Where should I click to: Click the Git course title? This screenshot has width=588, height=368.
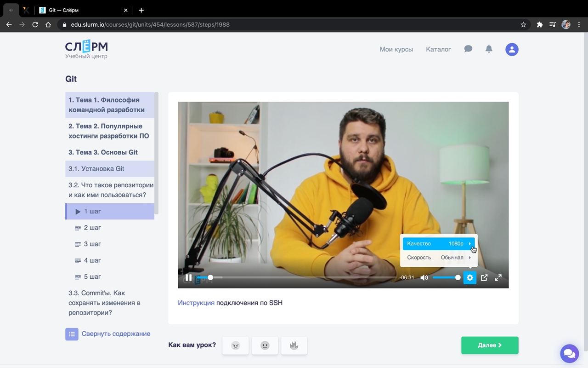(71, 79)
